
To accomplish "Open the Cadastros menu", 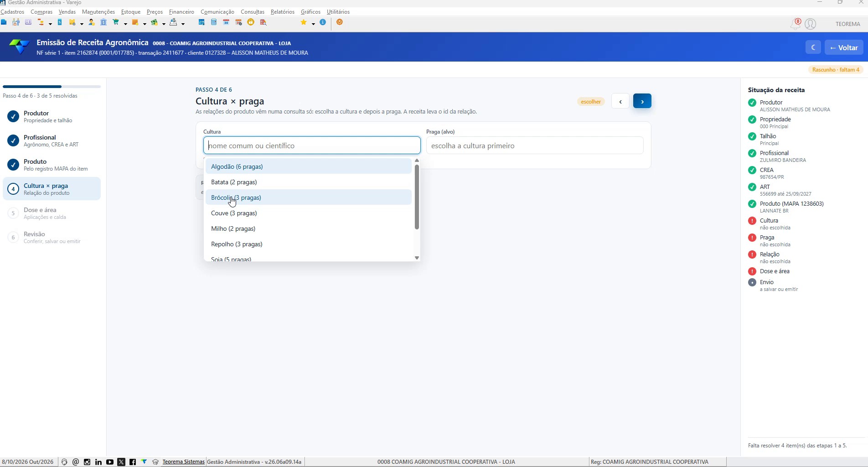I will [x=12, y=12].
